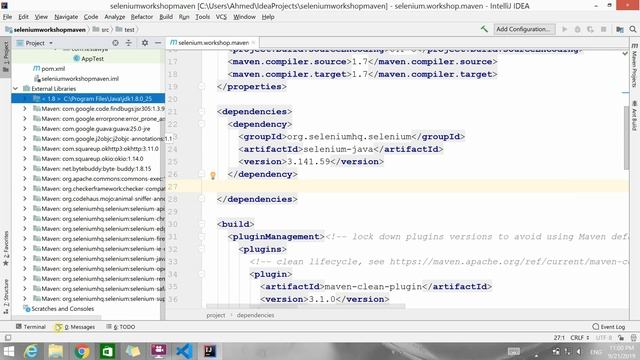This screenshot has height=360, width=640.
Task: Click the Run arrow in toolbar
Action: pos(564,29)
